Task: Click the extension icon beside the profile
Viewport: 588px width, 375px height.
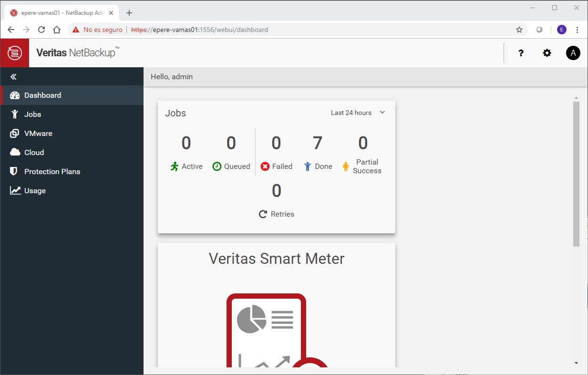Action: 539,30
